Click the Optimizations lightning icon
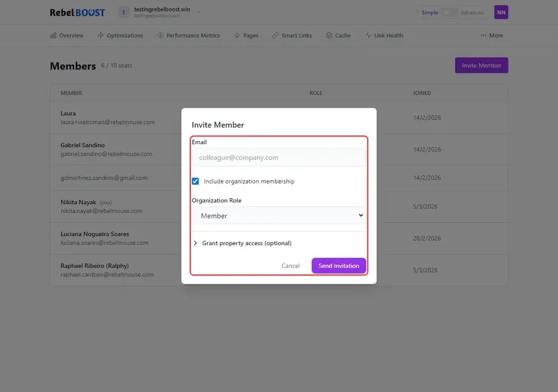 [x=101, y=35]
